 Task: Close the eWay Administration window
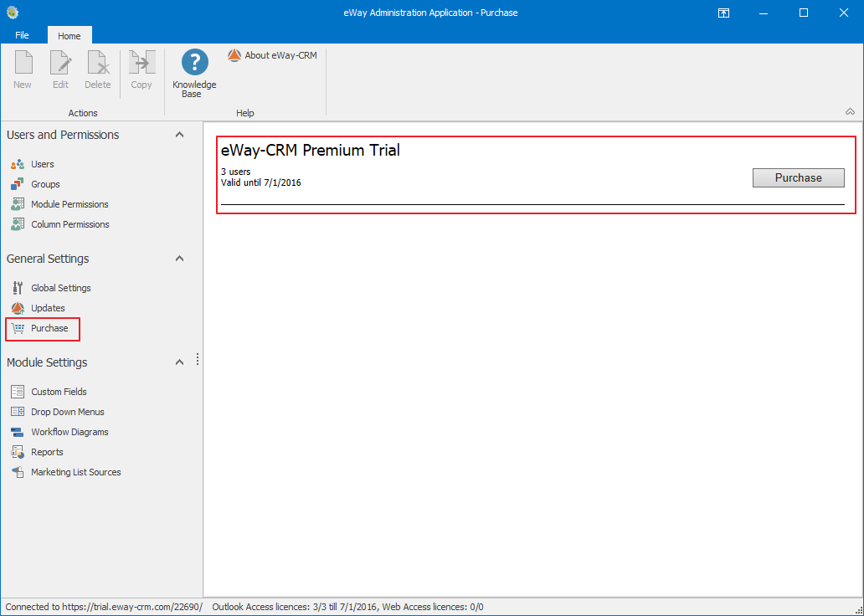tap(844, 13)
